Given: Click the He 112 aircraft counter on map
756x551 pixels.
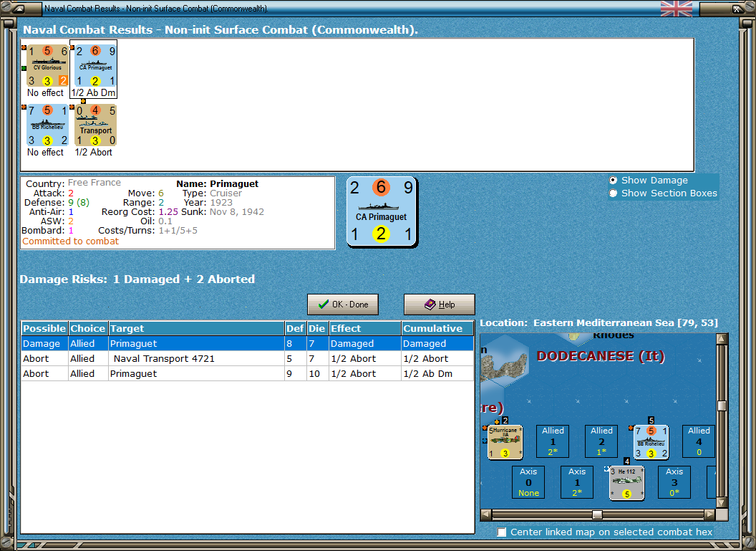Looking at the screenshot, I should click(x=626, y=482).
